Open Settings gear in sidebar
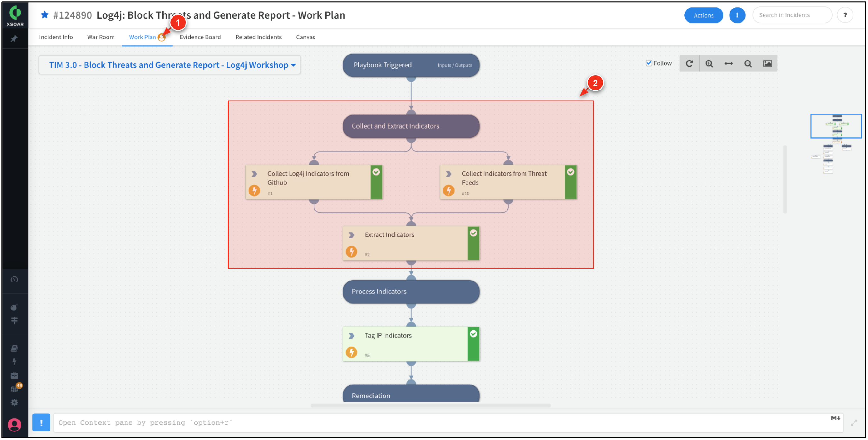Viewport: 868px width, 440px height. 14,402
